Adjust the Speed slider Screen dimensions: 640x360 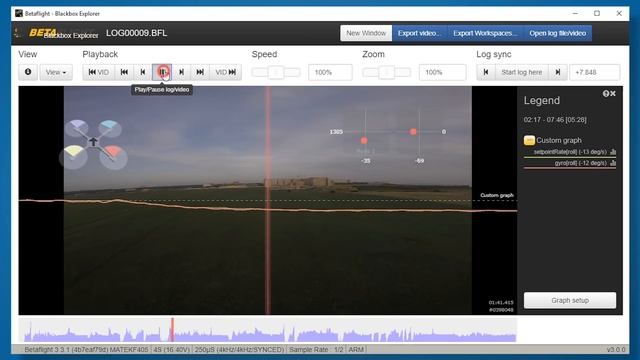276,72
